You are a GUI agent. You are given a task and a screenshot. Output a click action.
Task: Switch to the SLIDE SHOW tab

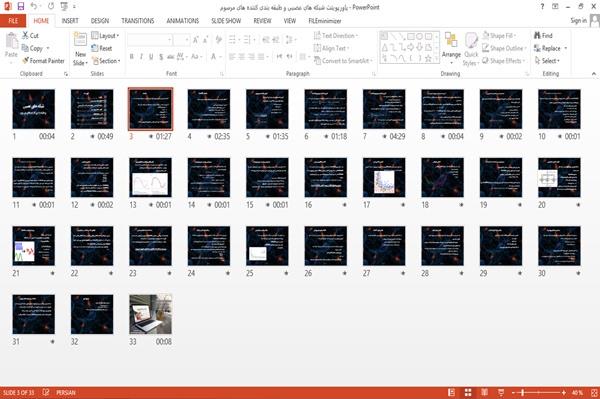(x=226, y=21)
